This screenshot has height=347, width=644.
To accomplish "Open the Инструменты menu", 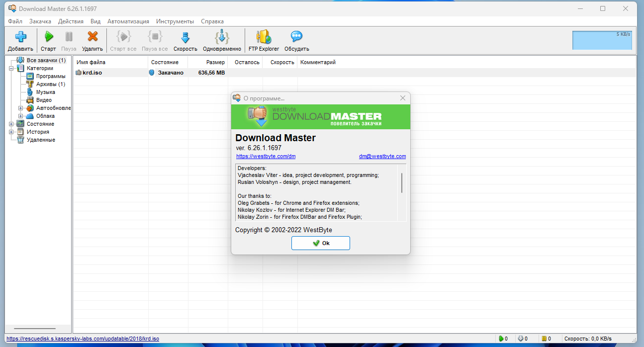I will [x=175, y=21].
